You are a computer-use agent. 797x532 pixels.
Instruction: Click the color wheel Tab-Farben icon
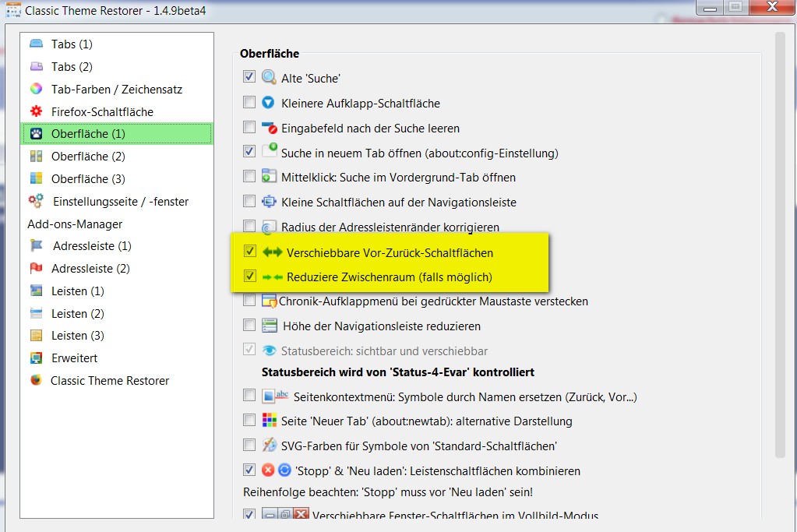(x=36, y=89)
